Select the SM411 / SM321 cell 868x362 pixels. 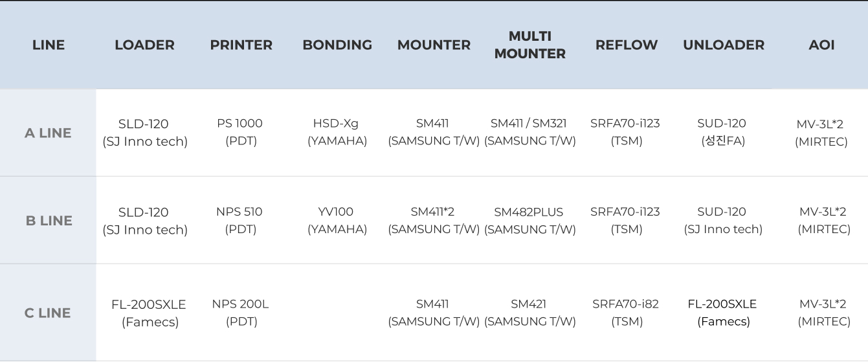point(529,132)
